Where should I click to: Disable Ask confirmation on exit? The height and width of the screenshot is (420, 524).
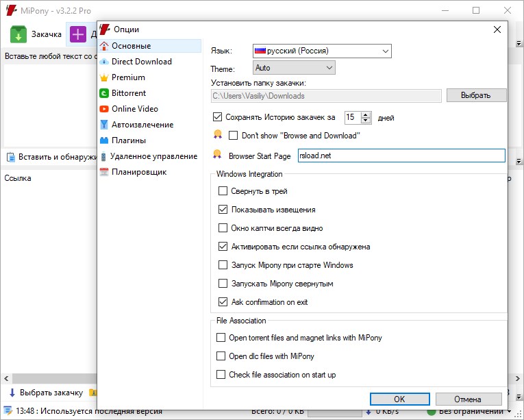[223, 302]
